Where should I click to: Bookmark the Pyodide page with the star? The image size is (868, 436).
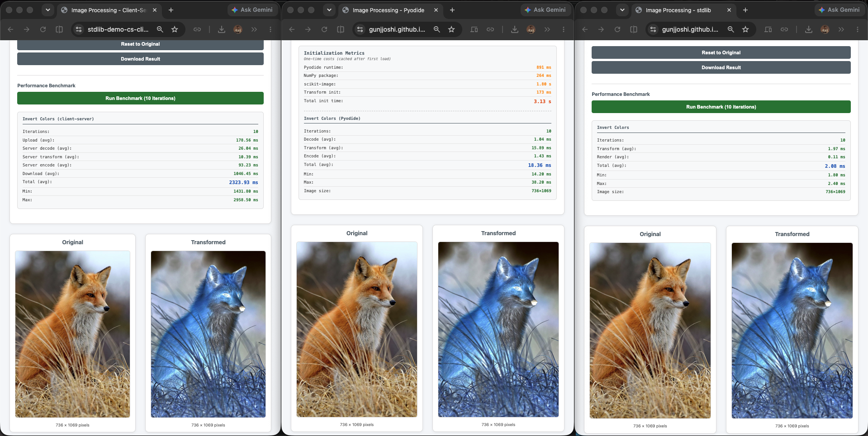point(451,29)
